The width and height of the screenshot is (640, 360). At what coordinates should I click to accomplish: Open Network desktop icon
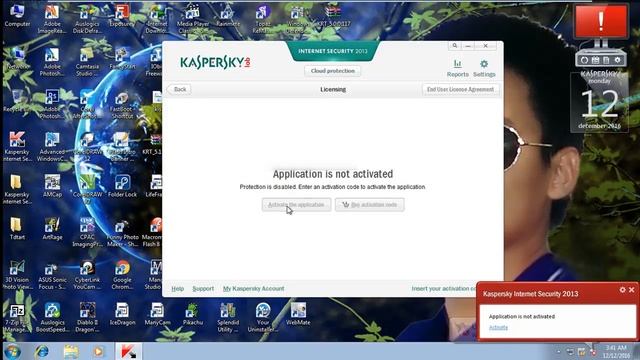17,58
